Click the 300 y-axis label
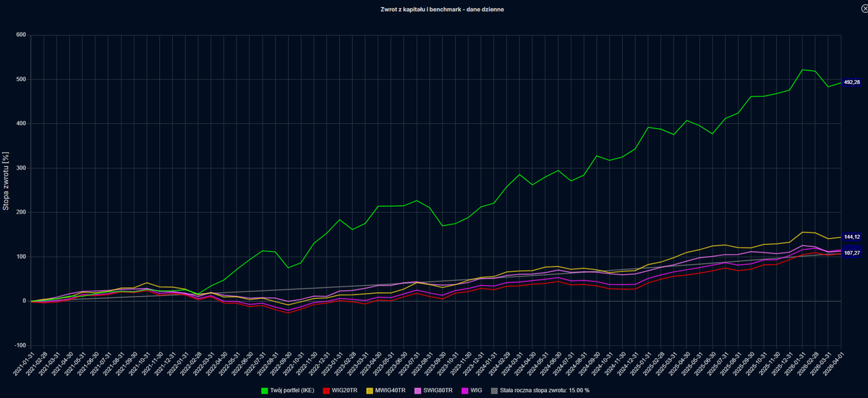Image resolution: width=868 pixels, height=398 pixels. tap(21, 168)
